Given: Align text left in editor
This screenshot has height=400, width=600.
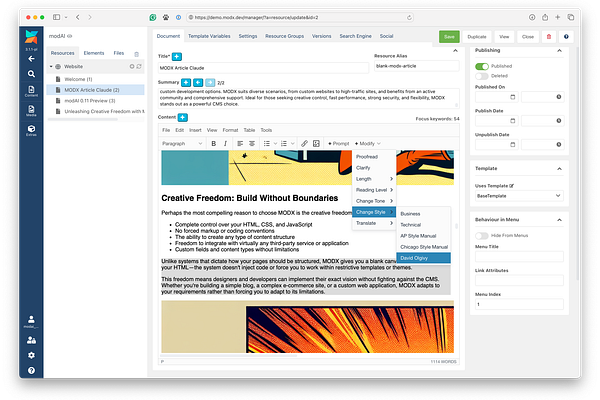Looking at the screenshot, I should (x=240, y=144).
